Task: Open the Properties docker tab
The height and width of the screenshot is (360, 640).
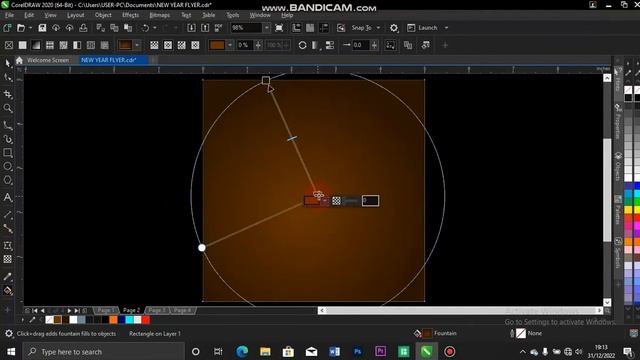Action: tap(618, 122)
